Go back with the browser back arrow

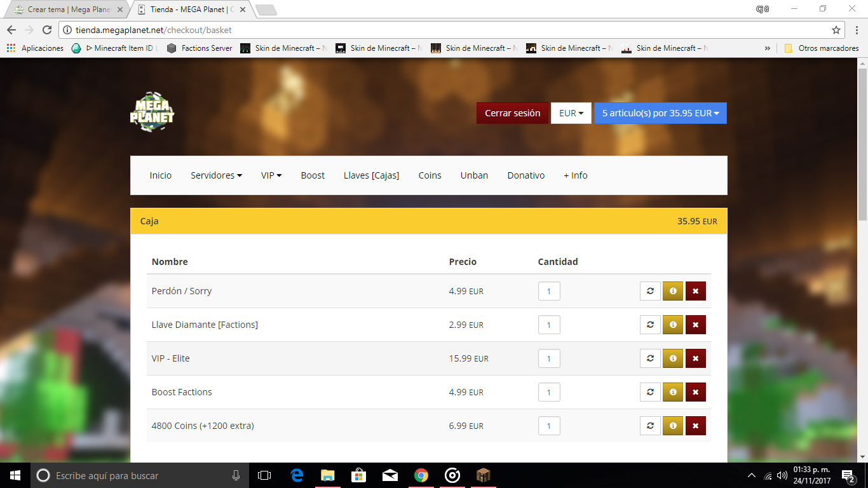click(x=11, y=30)
